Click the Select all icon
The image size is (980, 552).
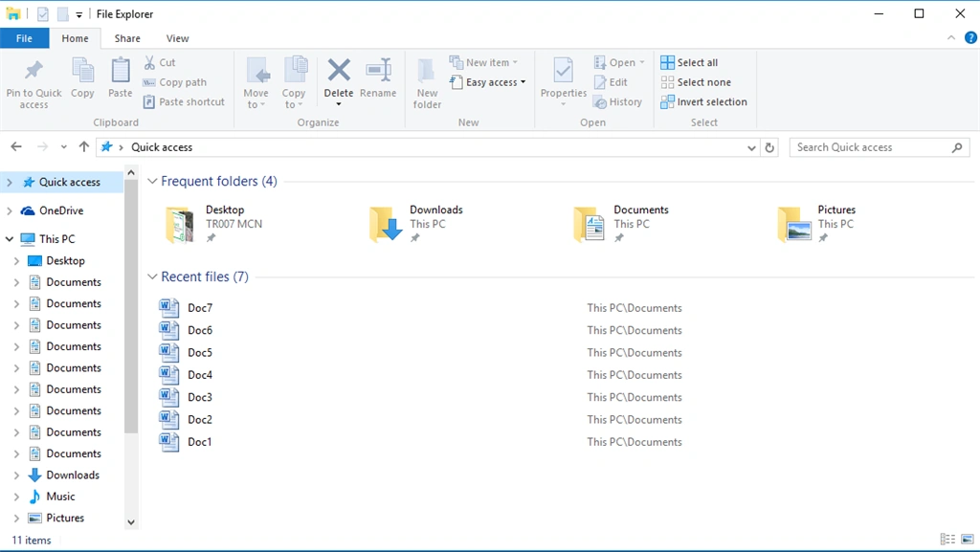(667, 62)
